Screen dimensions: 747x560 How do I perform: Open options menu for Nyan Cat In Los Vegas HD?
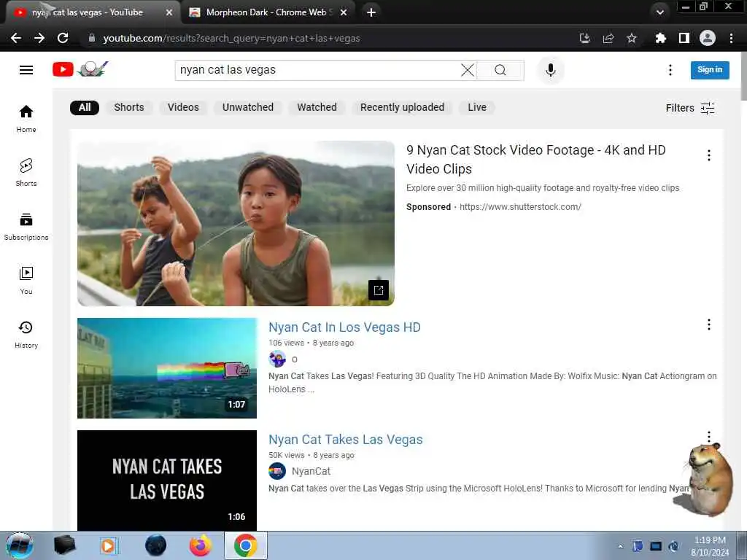coord(709,324)
